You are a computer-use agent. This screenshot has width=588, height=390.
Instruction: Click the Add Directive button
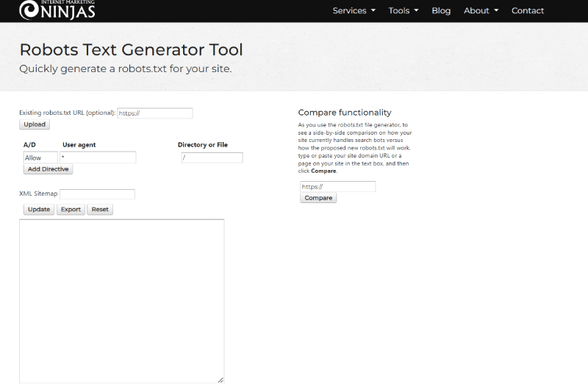click(x=48, y=169)
